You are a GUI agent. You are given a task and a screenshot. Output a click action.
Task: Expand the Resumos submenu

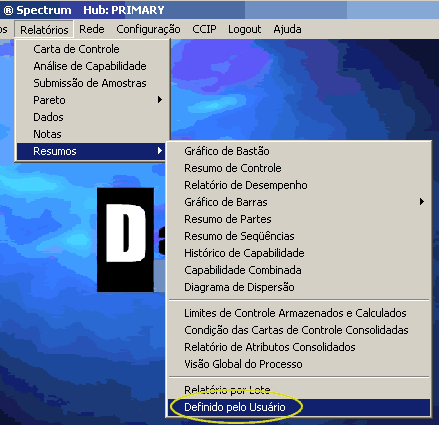coord(91,151)
